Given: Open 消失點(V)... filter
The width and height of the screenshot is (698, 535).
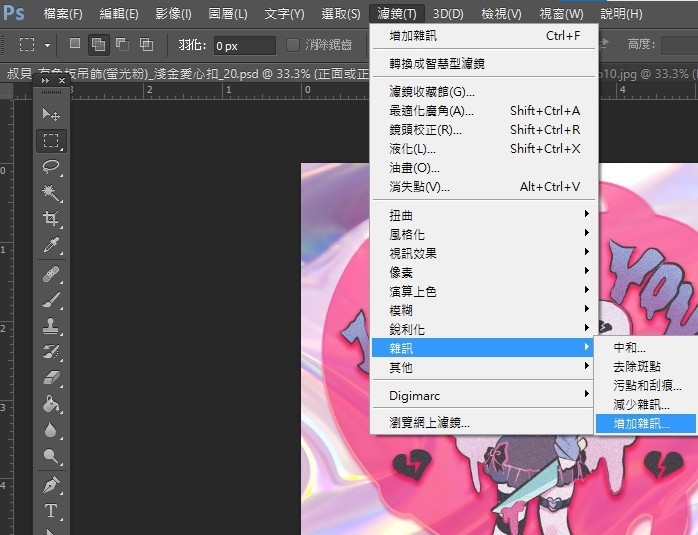Looking at the screenshot, I should tap(484, 186).
